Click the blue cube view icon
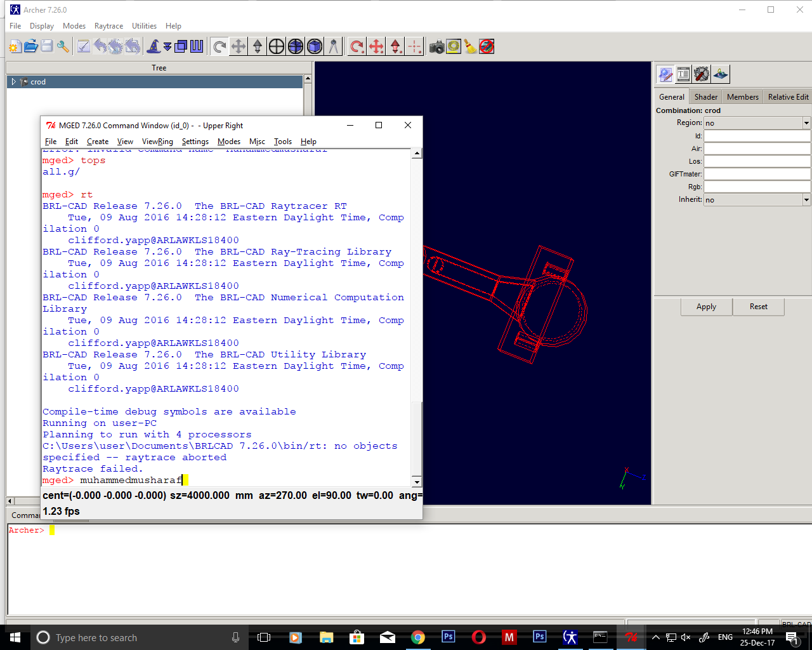 (x=315, y=46)
